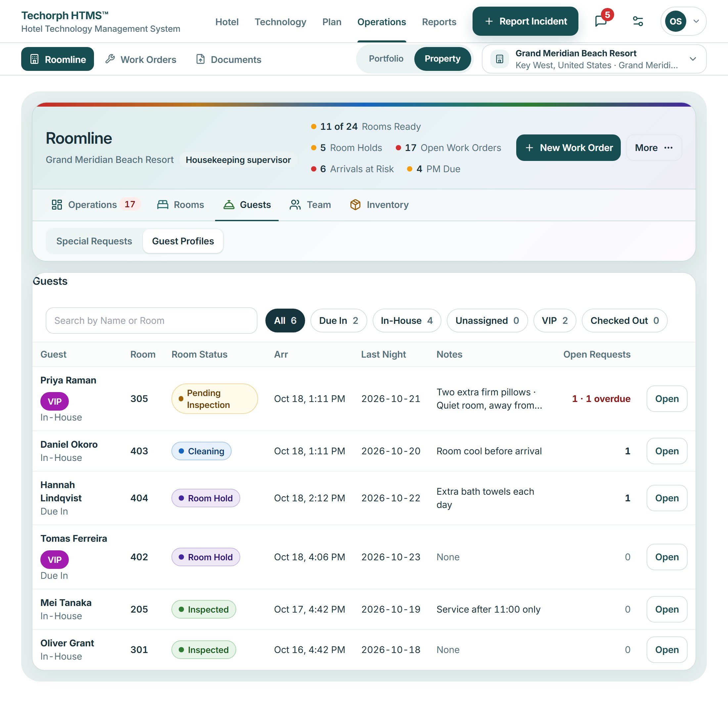Filter guests by In-House

coord(407,320)
